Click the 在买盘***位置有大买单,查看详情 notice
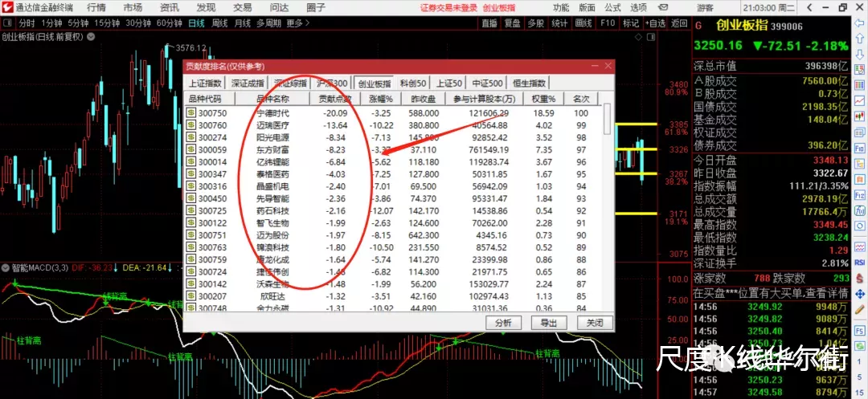Screen dimensions: 868x399 pos(770,292)
